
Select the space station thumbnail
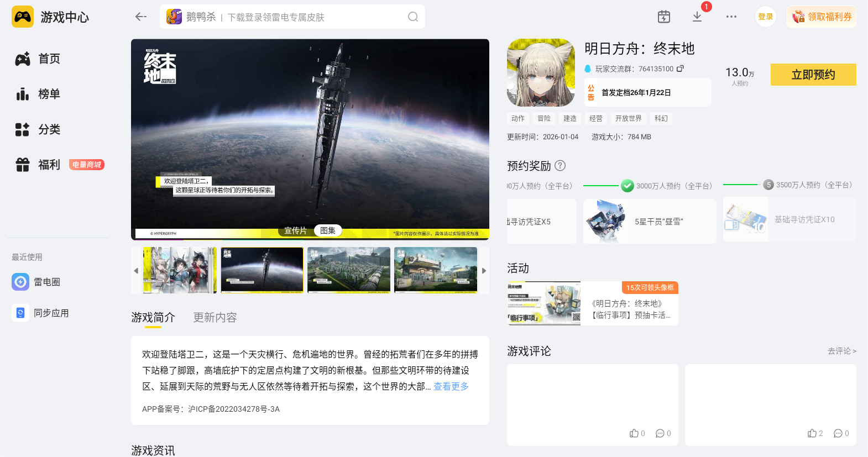[262, 270]
